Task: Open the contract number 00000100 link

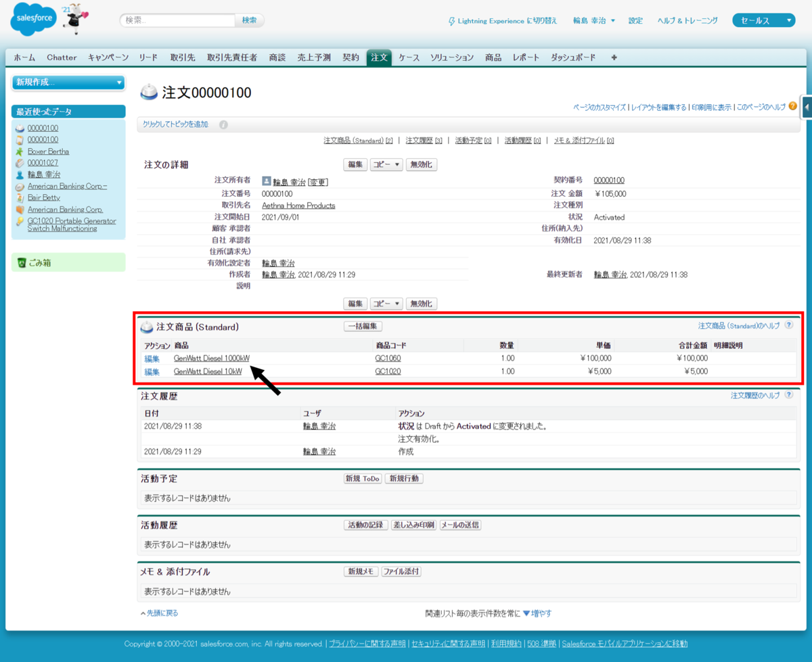Action: (609, 181)
